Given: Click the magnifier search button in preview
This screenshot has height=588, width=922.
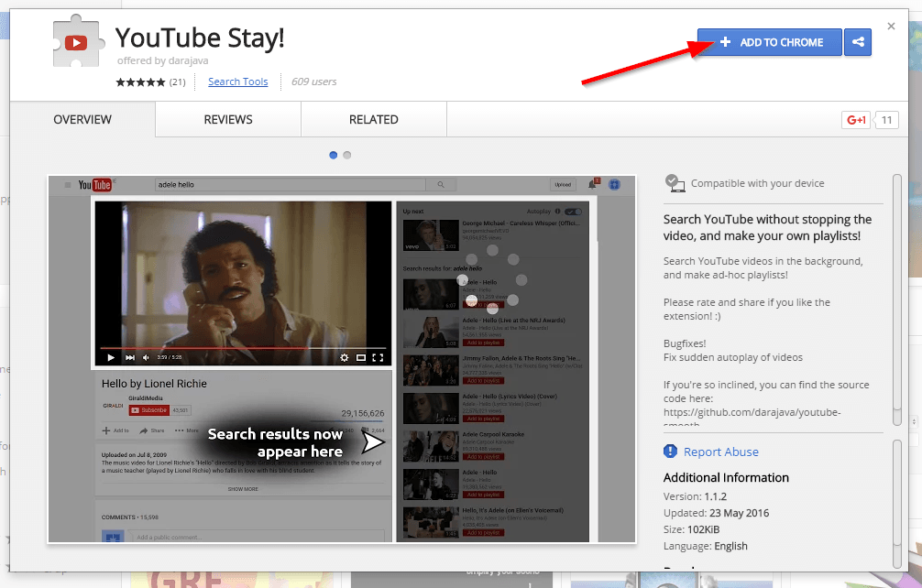Looking at the screenshot, I should (441, 184).
